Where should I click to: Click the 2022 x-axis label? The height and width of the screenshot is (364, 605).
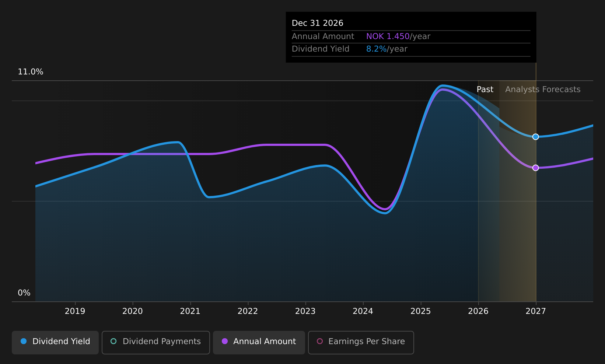click(248, 311)
